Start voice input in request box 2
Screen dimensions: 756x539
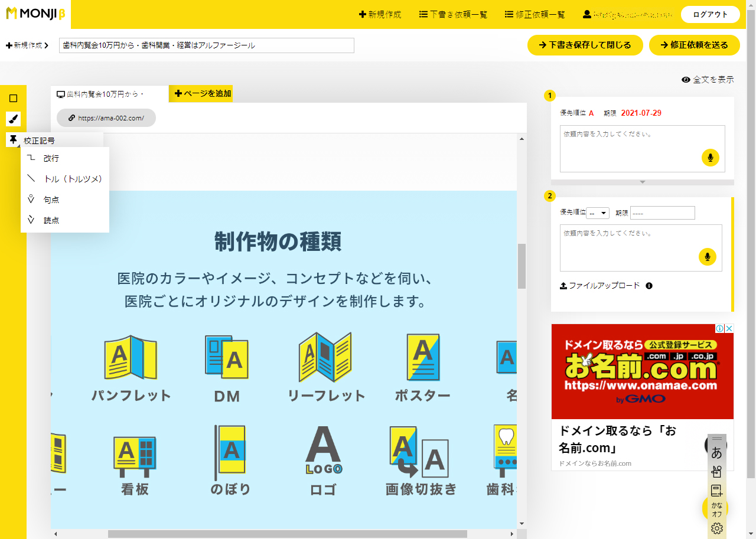point(707,257)
